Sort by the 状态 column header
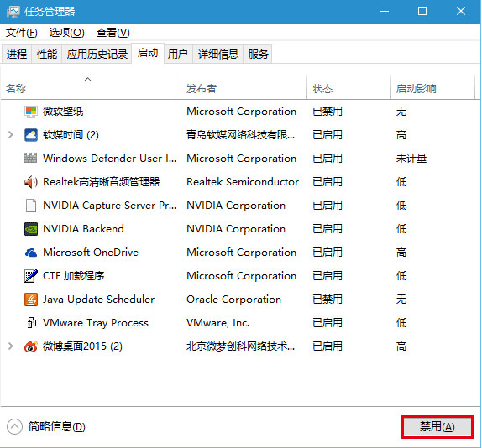 (348, 88)
